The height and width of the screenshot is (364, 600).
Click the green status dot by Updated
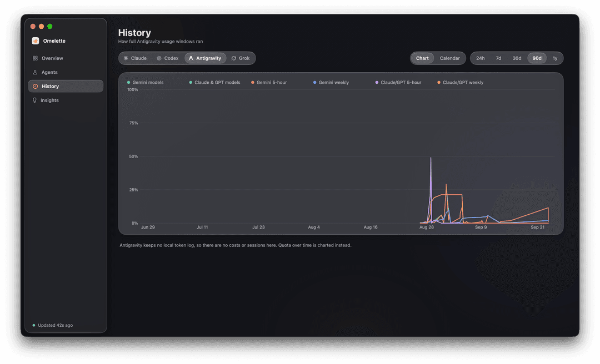34,325
